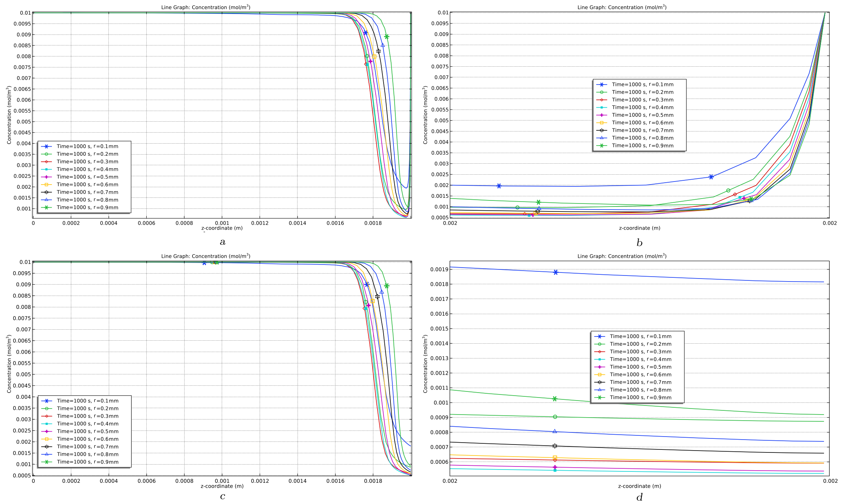Click yellow square marker on curve in plot a
This screenshot has width=846, height=504.
pyautogui.click(x=374, y=56)
